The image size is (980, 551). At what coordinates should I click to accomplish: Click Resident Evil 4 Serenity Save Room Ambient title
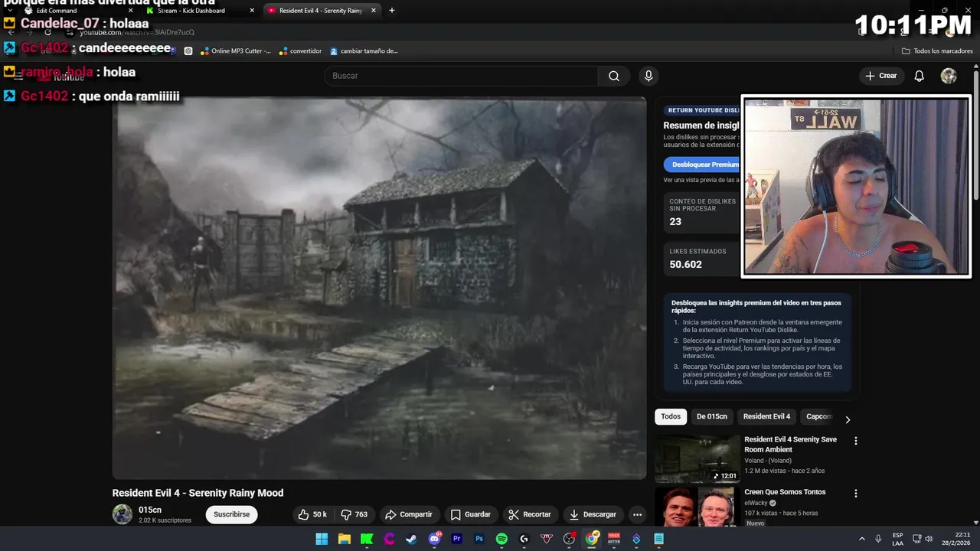coord(790,445)
